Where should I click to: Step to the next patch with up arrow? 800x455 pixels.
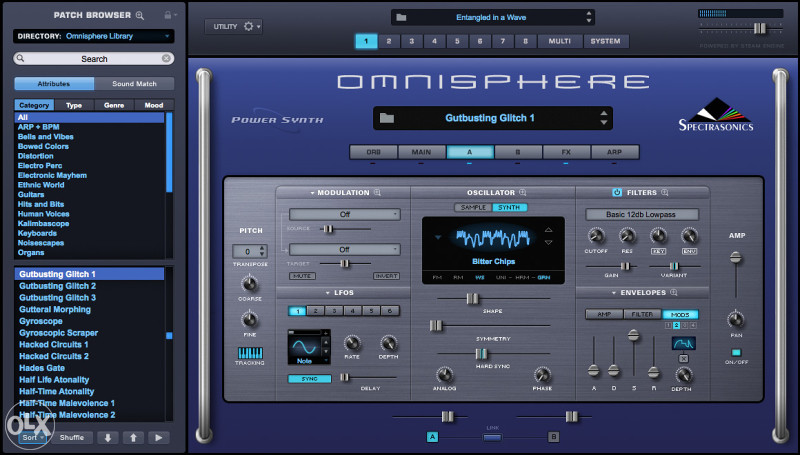(x=133, y=438)
